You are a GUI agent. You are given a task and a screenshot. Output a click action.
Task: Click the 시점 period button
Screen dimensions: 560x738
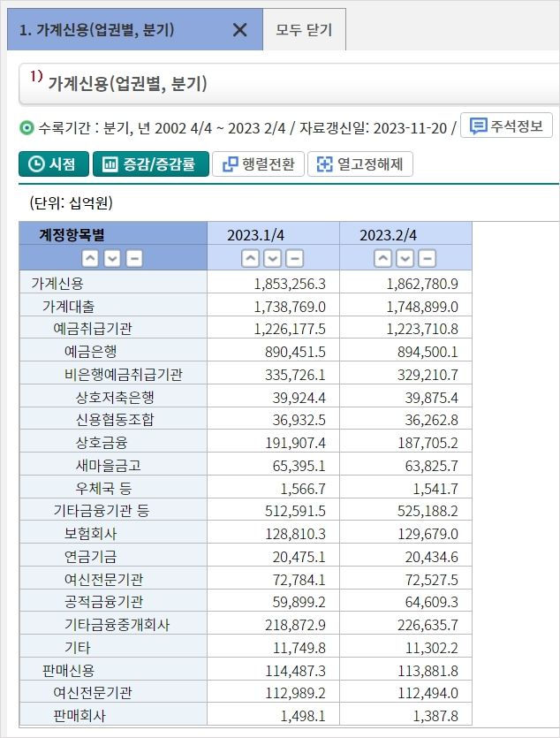(54, 164)
